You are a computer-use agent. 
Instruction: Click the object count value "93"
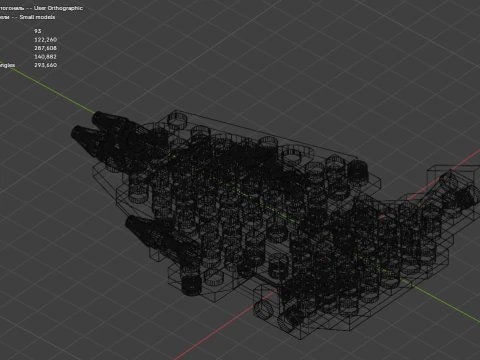(38, 31)
